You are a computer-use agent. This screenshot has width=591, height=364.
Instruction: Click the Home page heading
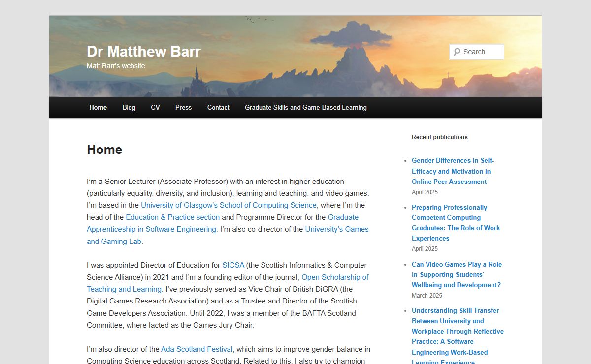104,150
